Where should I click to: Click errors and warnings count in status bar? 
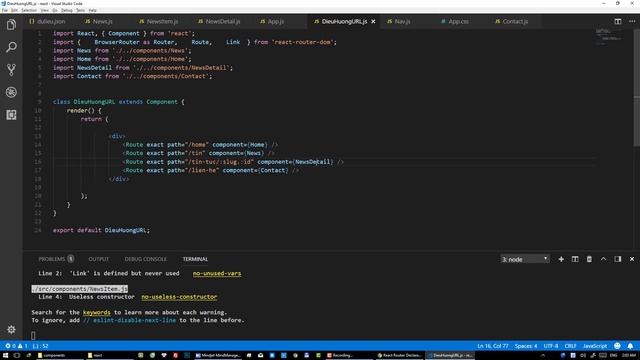coord(16,346)
